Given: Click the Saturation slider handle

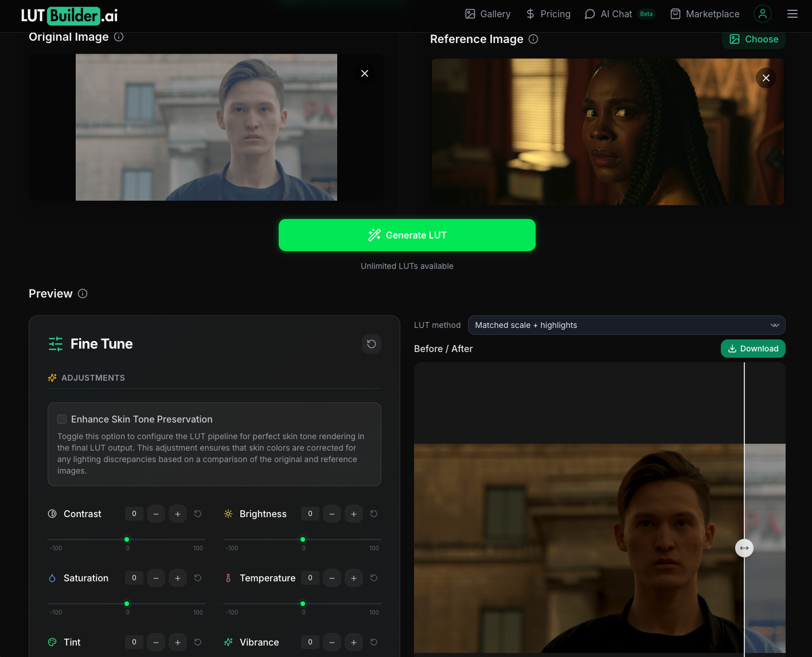Looking at the screenshot, I should (x=127, y=604).
